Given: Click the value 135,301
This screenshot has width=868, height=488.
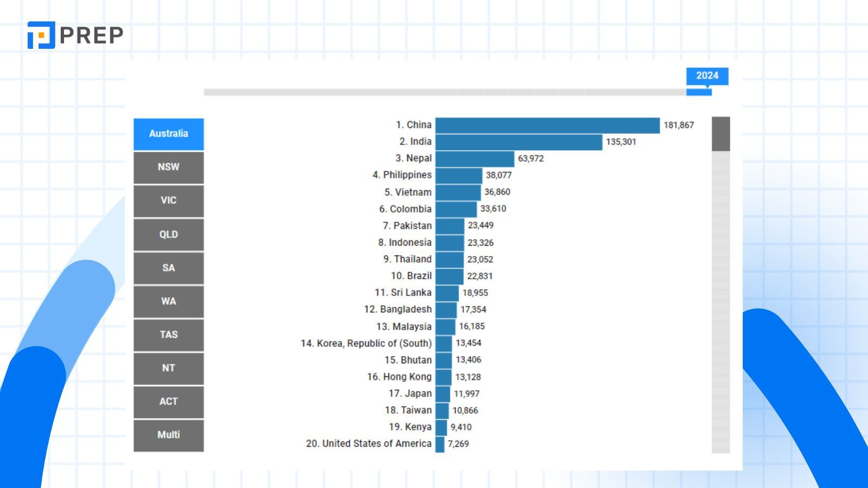Looking at the screenshot, I should point(621,142).
